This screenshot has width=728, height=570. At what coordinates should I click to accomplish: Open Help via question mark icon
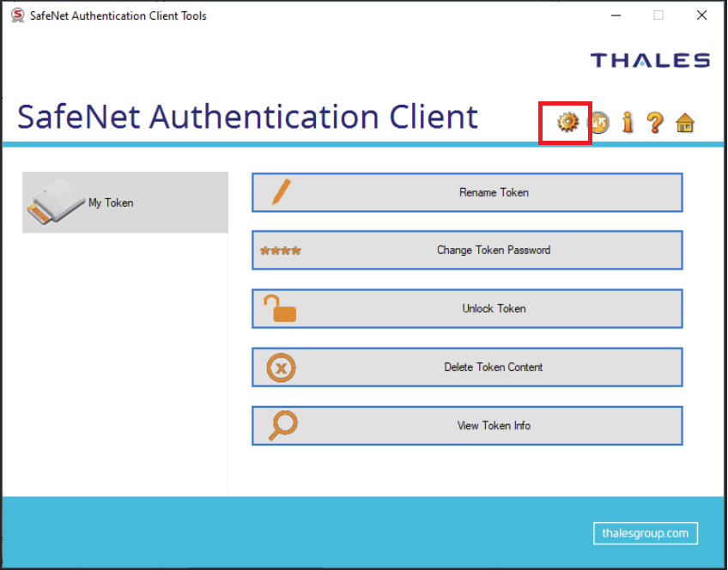[x=655, y=123]
